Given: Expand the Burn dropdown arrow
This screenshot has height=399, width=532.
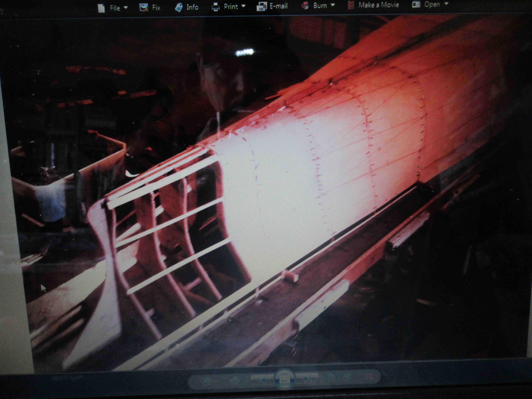Looking at the screenshot, I should coord(333,5).
